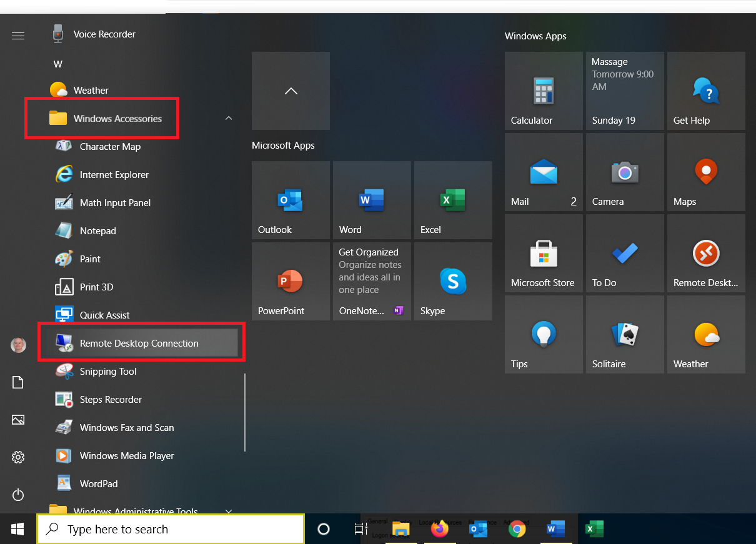Open the Weather tile
Viewport: 756px width, 544px height.
(x=706, y=334)
